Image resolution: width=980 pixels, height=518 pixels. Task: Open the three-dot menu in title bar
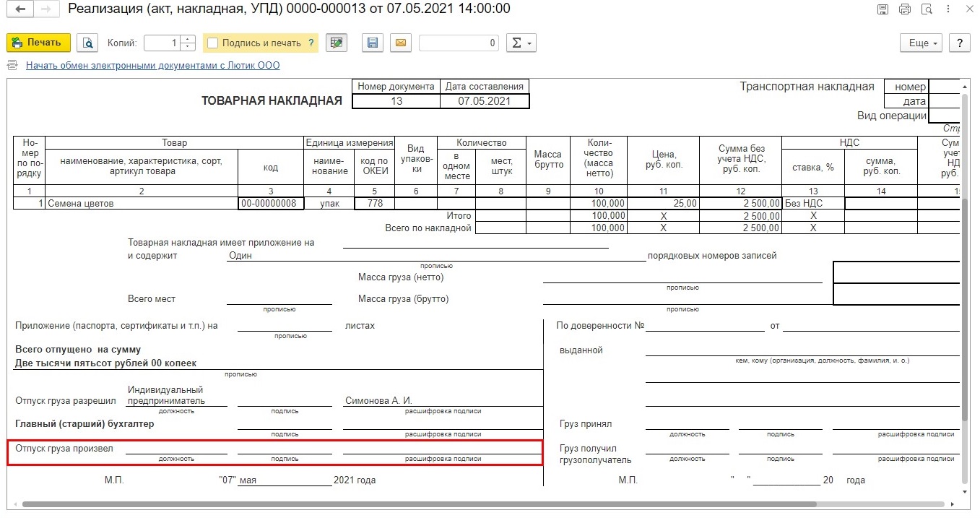click(x=948, y=9)
